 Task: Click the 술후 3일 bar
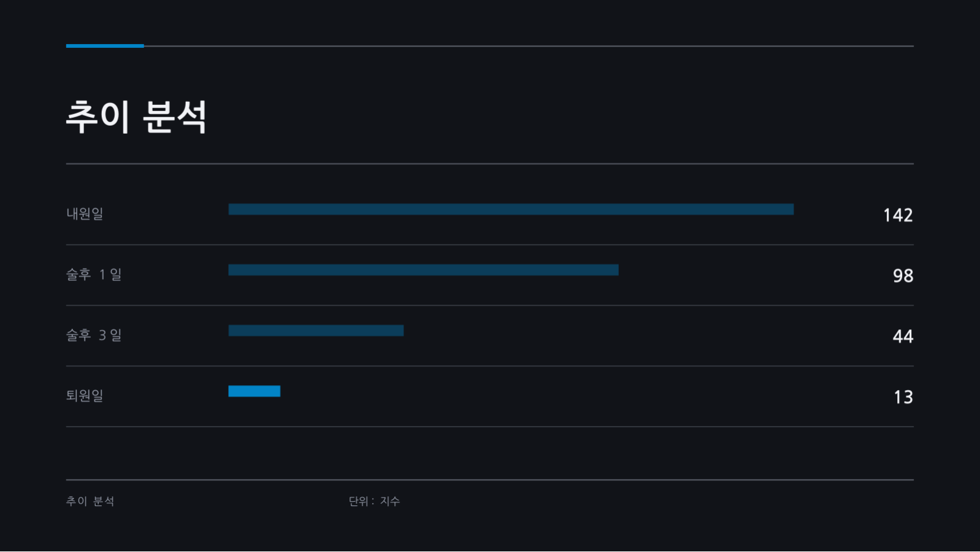coord(316,331)
